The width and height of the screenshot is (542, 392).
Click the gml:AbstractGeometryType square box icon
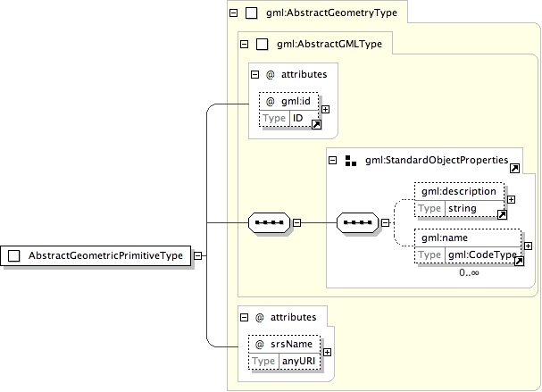[x=251, y=13]
